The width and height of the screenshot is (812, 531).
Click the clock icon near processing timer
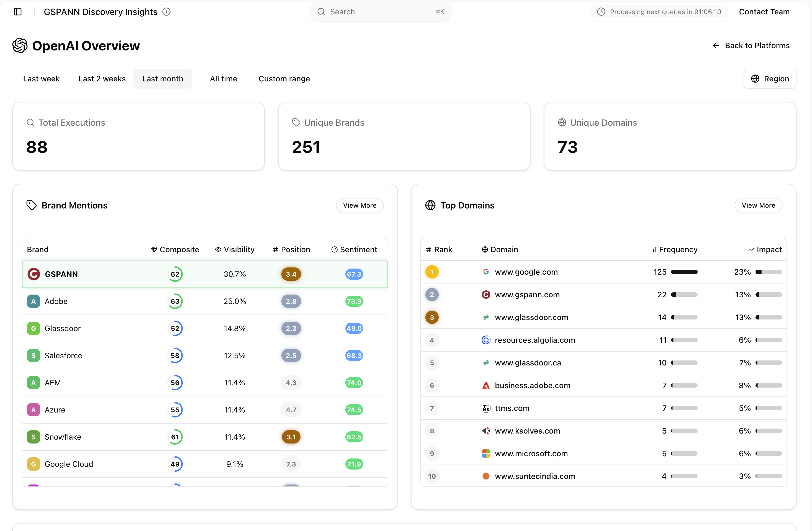coord(601,12)
